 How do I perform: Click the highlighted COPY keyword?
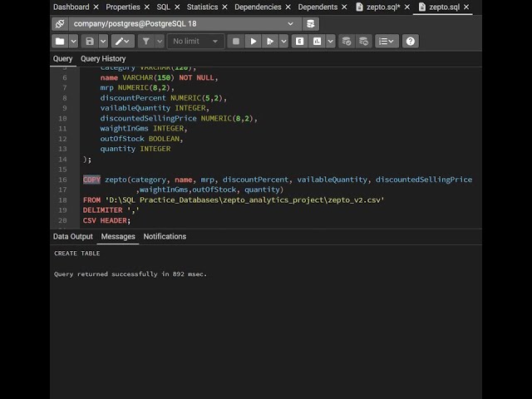click(91, 180)
